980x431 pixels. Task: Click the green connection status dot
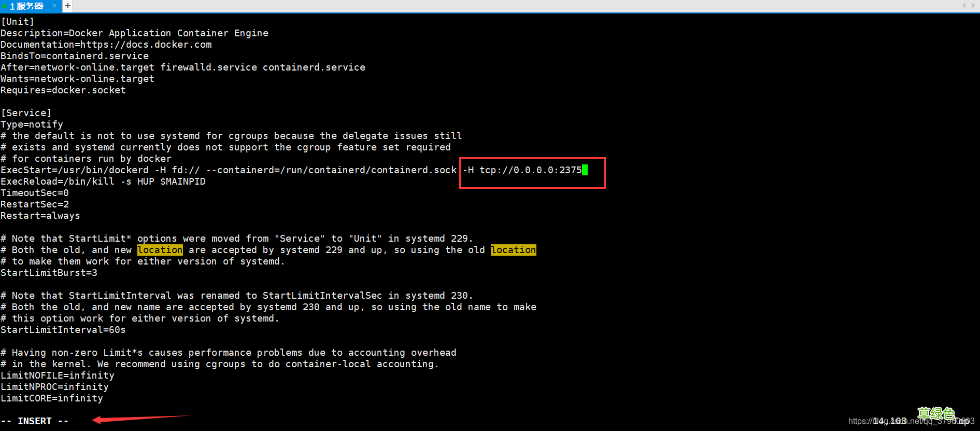[4, 6]
